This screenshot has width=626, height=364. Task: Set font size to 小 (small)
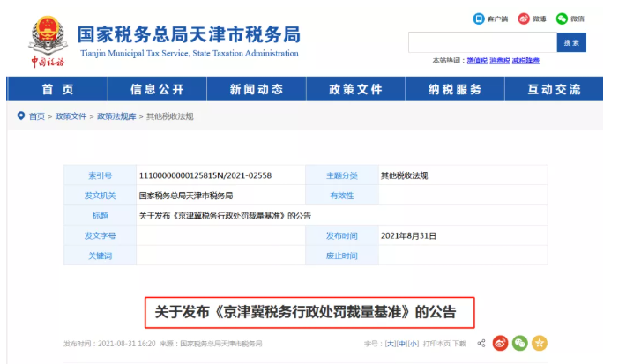(x=413, y=344)
